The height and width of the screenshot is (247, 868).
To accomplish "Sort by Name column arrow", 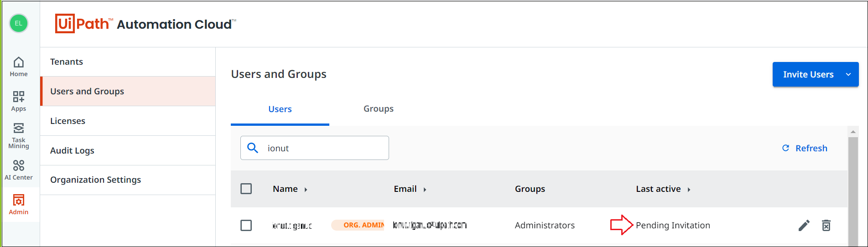I will point(306,190).
